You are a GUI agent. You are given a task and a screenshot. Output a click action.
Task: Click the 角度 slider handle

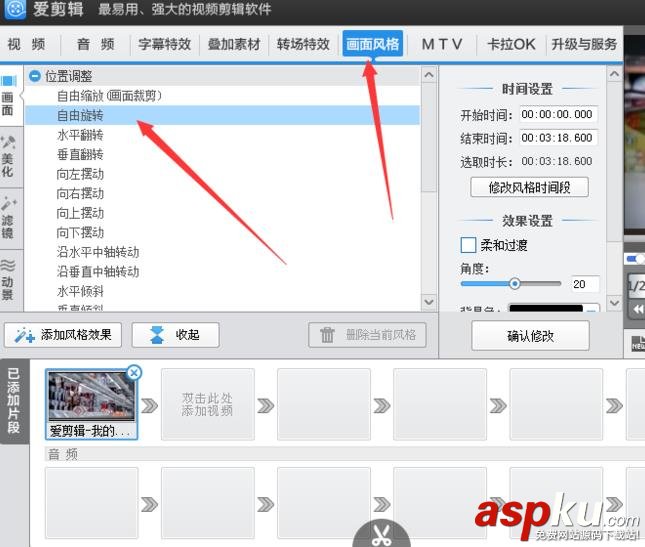514,284
